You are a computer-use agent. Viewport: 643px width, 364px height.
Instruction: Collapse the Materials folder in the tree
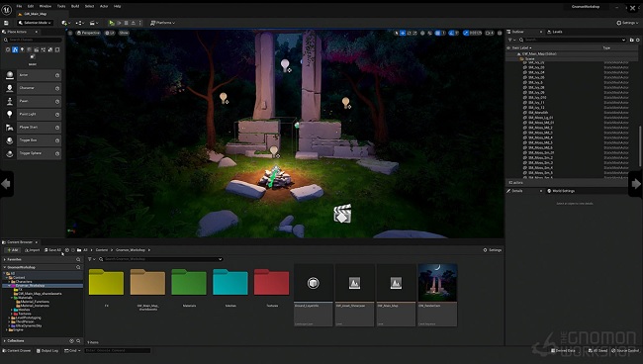click(12, 298)
